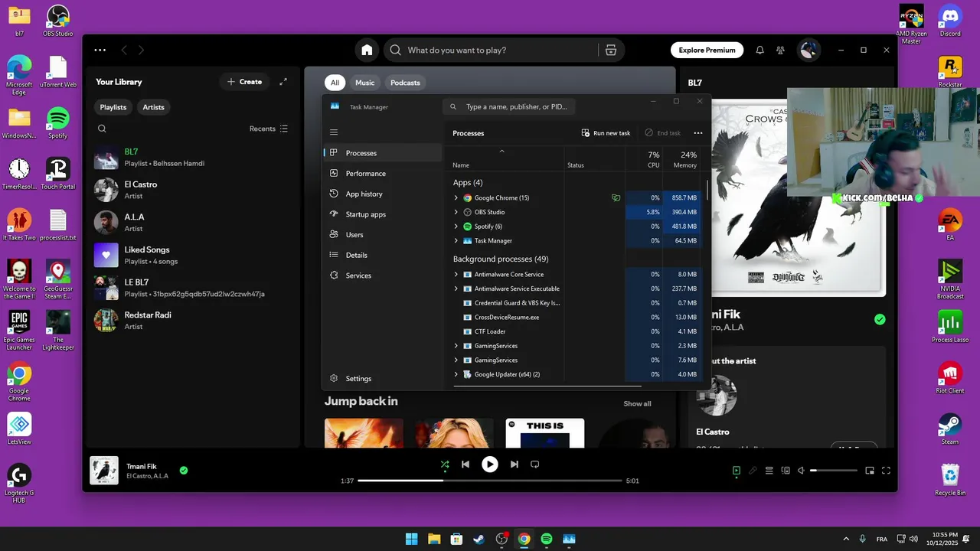Open Startup apps tab
This screenshot has width=980, height=551.
pos(382,214)
